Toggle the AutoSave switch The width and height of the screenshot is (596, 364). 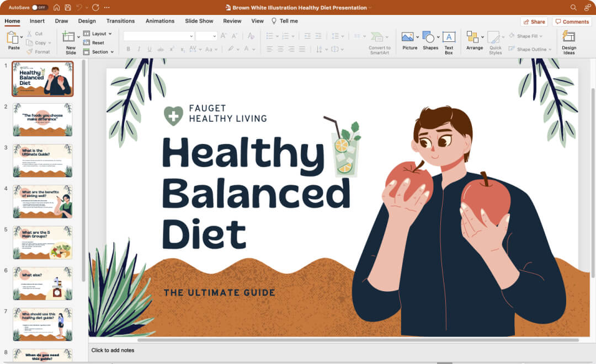(x=40, y=8)
